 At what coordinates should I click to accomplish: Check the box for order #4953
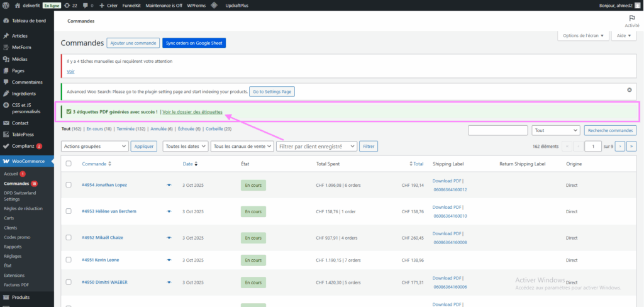coord(69,211)
